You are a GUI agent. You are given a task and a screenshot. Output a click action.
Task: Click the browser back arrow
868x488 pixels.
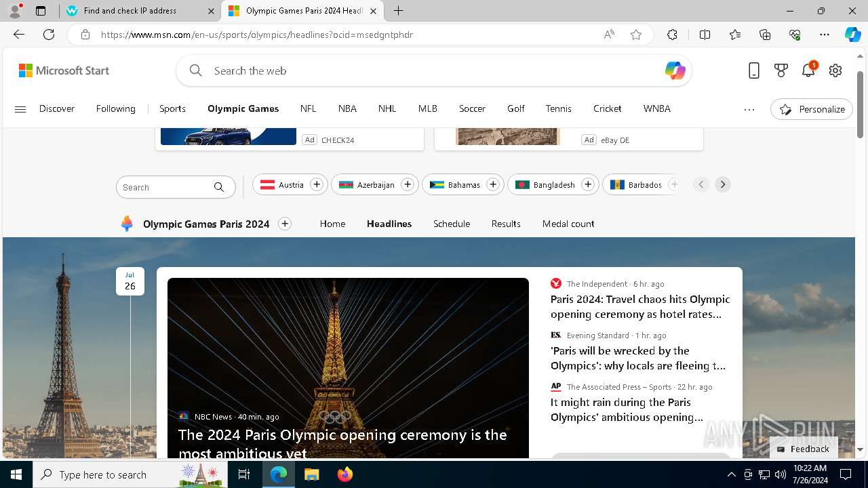click(19, 35)
